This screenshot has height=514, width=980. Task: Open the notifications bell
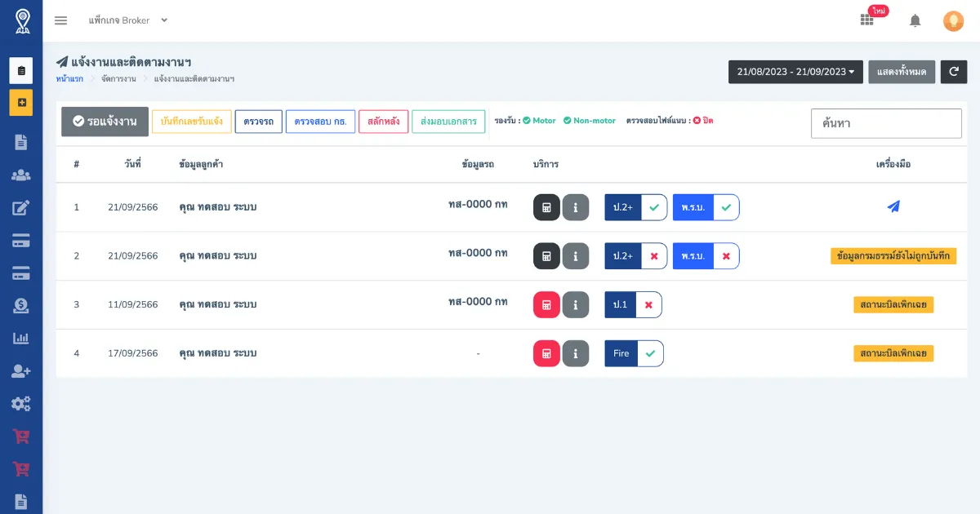click(915, 21)
